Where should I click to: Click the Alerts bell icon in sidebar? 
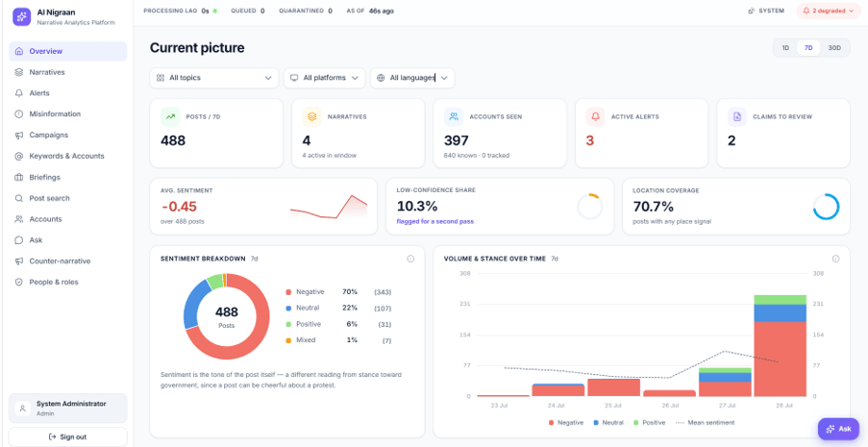[x=19, y=93]
